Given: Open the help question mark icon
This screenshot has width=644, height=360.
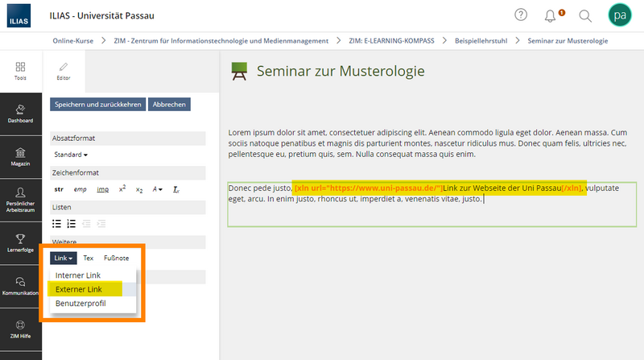Looking at the screenshot, I should (521, 15).
